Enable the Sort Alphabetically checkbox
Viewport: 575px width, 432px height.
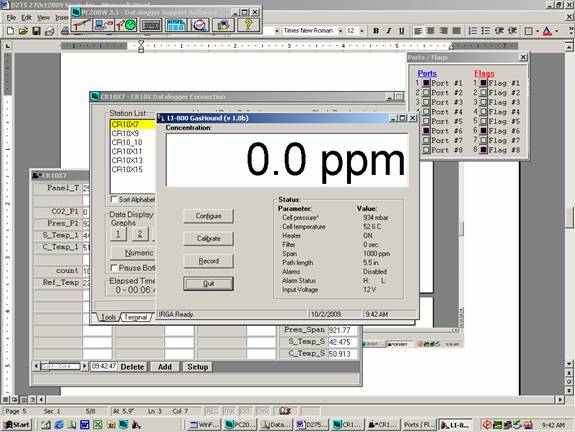[114, 199]
